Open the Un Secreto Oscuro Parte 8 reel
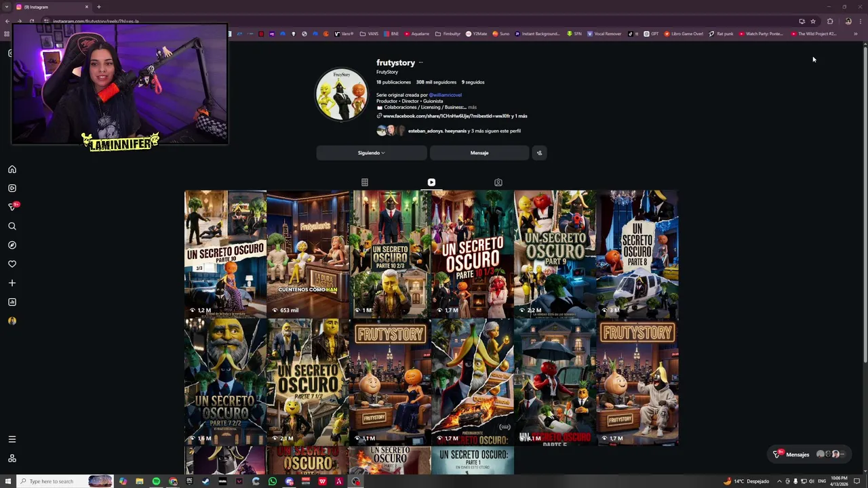The width and height of the screenshot is (868, 488). 637,253
